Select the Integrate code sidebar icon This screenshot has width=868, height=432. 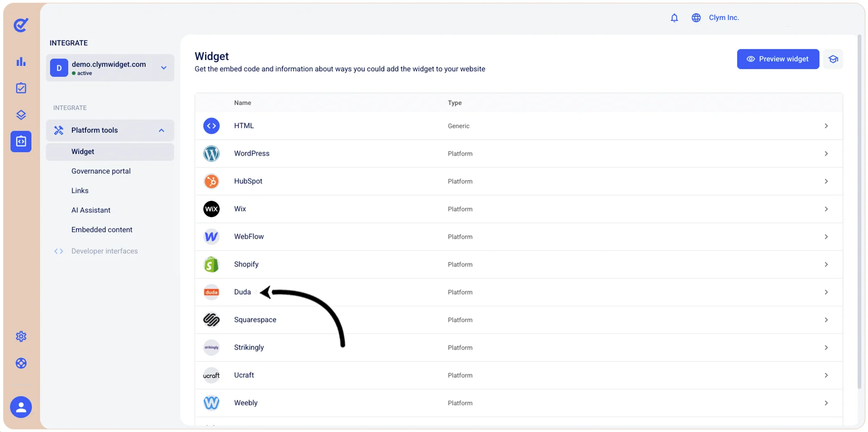21,142
